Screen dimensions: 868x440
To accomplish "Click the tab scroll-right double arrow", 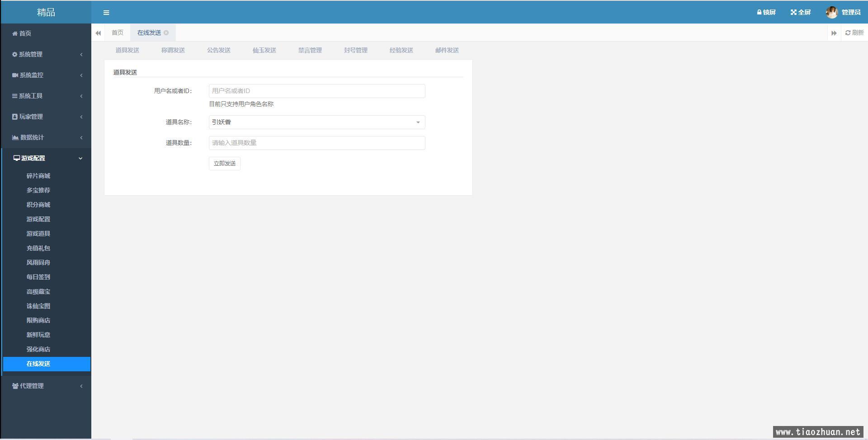I will click(x=834, y=33).
